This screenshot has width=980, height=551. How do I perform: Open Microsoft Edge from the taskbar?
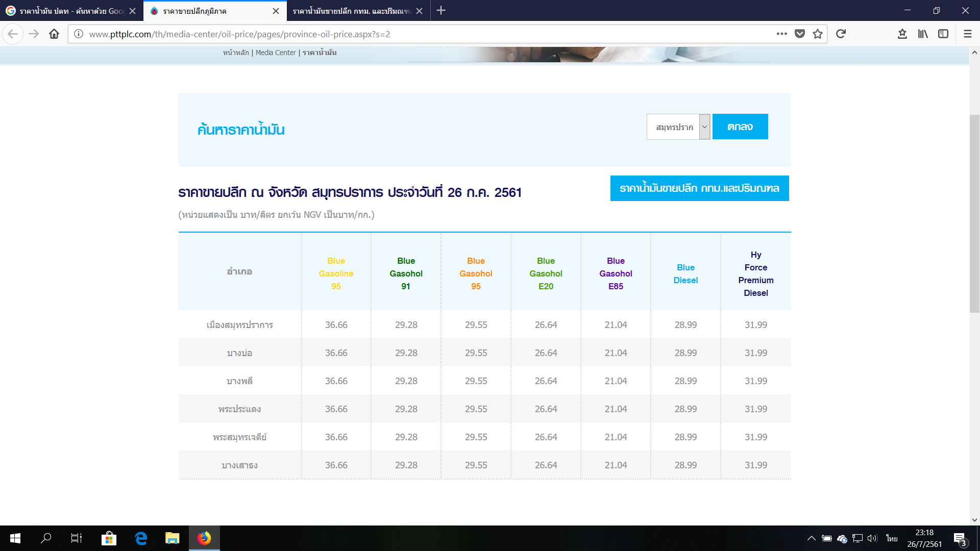click(141, 538)
